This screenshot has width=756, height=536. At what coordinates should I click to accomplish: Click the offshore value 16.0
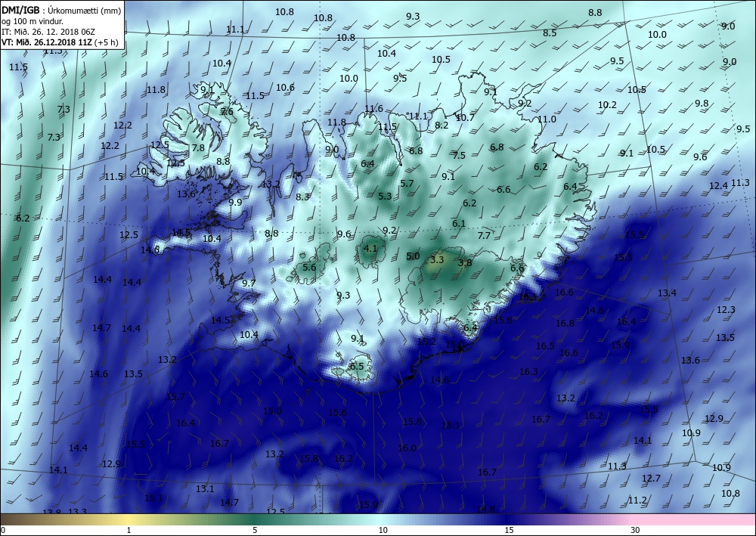[407, 448]
